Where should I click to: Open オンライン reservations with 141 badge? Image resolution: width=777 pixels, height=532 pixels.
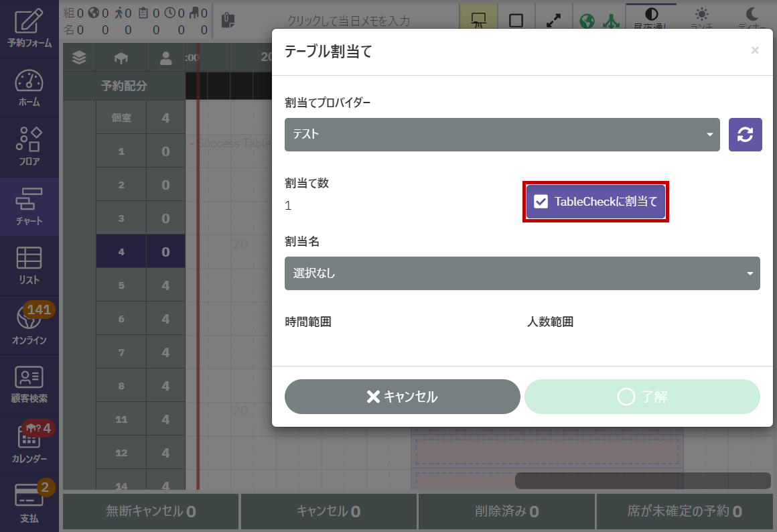29,324
